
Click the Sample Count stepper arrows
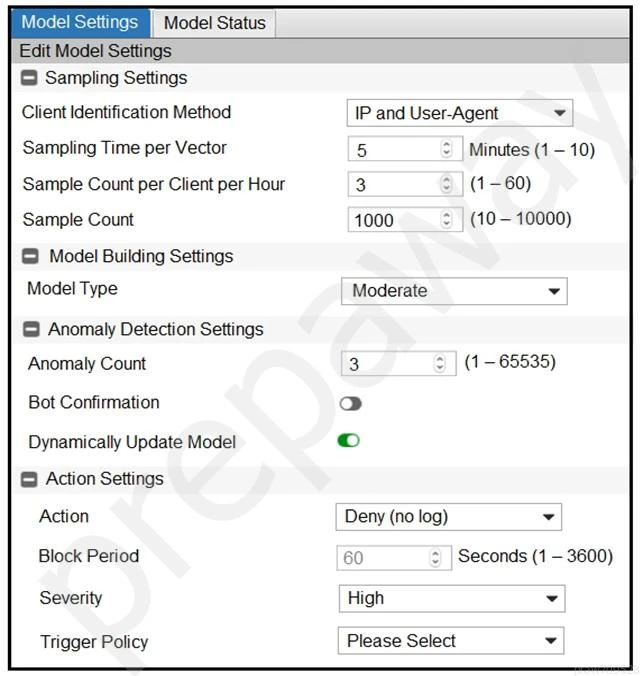(446, 220)
